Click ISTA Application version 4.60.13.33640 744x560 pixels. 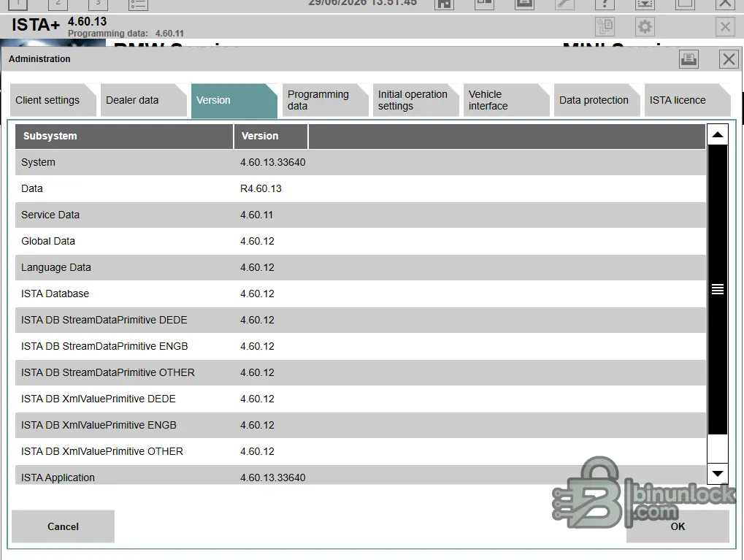273,478
